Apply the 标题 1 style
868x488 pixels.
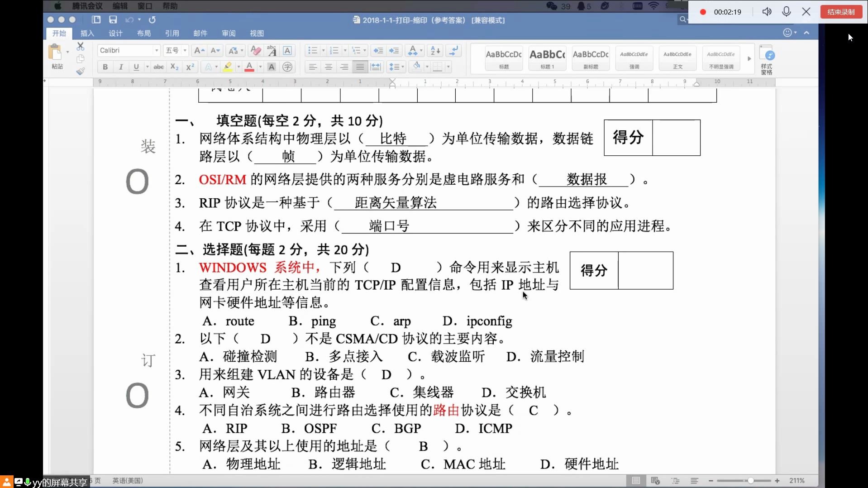(x=547, y=58)
